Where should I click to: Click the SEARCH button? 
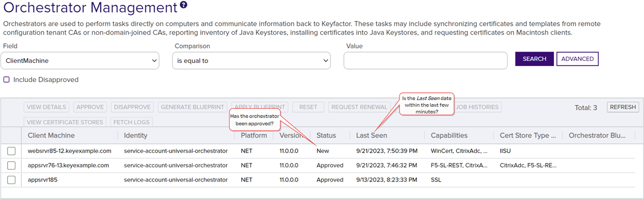click(x=534, y=59)
